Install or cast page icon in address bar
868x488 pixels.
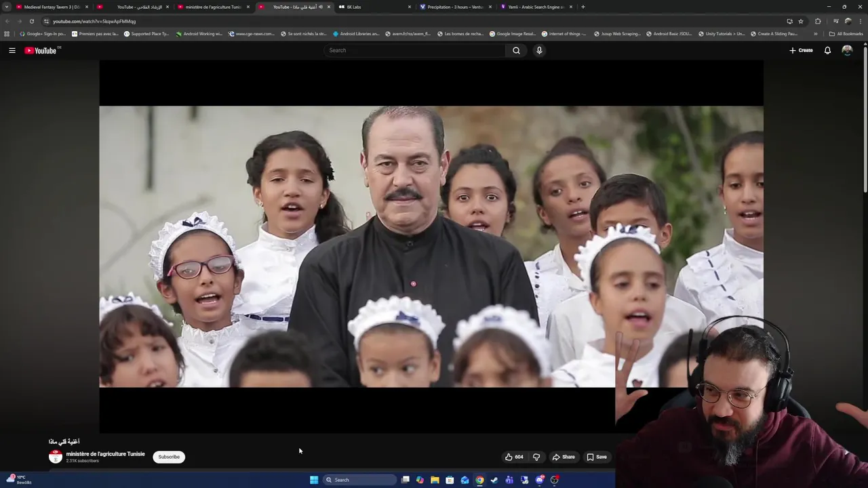[x=789, y=21]
